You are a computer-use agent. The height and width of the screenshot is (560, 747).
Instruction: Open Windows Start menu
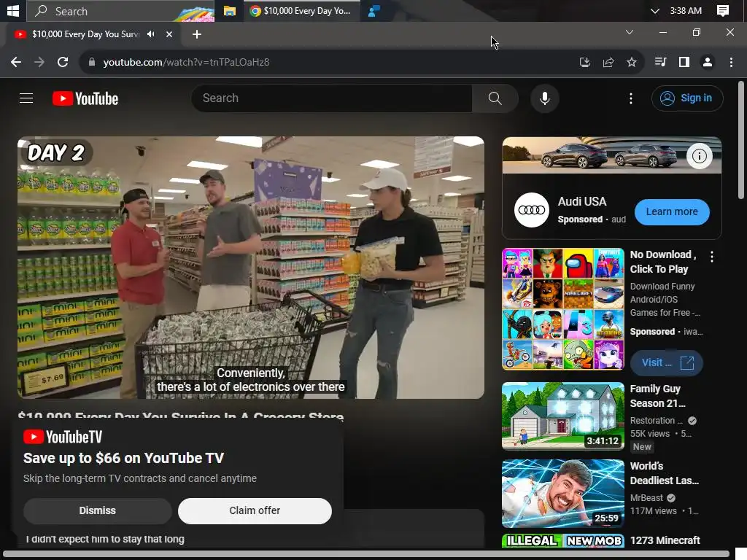coord(13,11)
